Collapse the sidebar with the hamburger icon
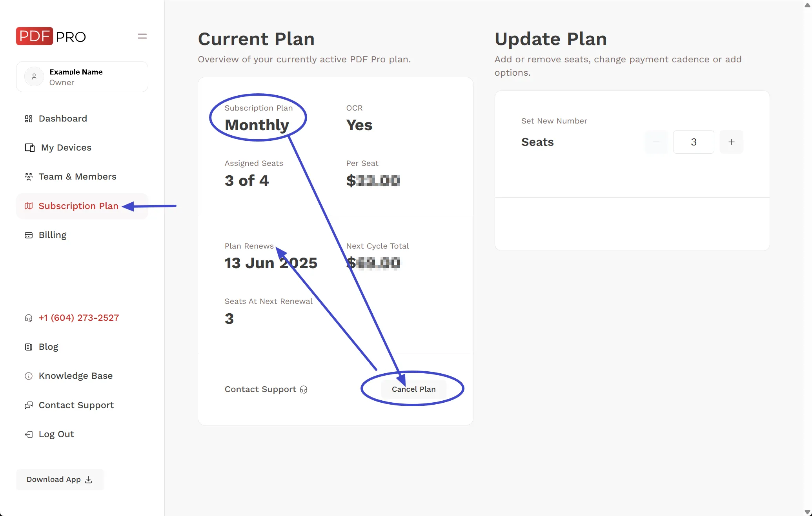812x516 pixels. point(142,36)
